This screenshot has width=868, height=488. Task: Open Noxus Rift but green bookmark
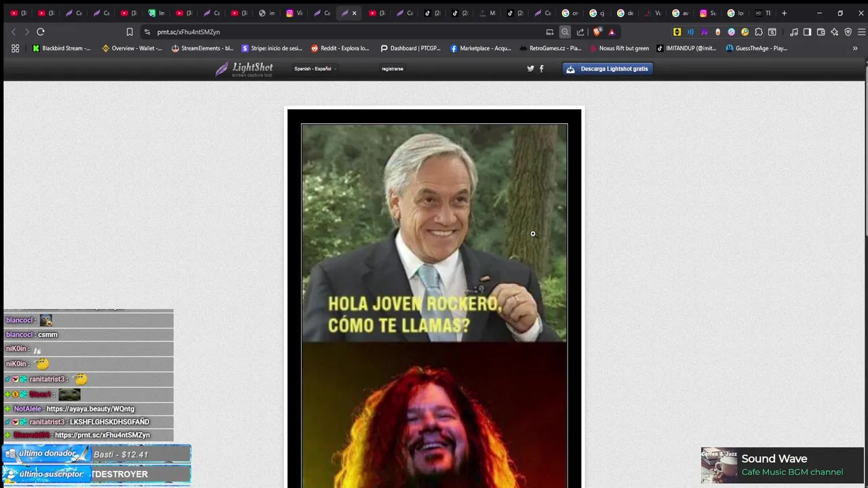click(x=620, y=48)
